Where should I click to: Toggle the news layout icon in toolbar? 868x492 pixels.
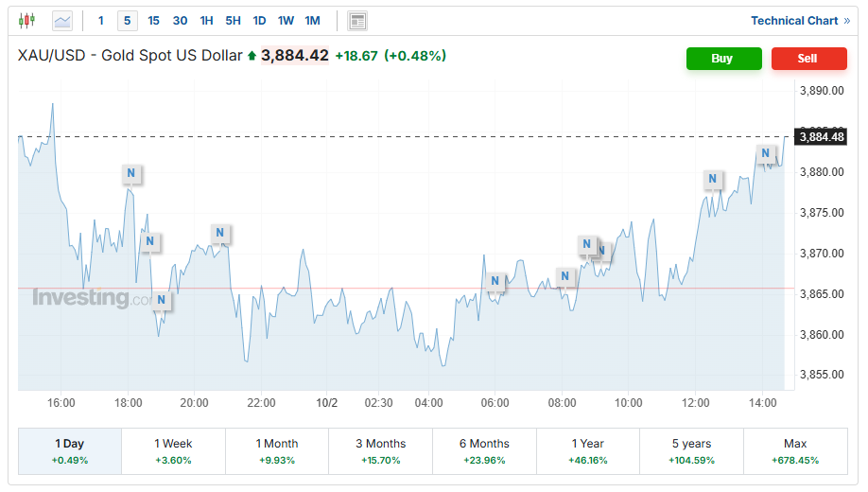pos(356,21)
